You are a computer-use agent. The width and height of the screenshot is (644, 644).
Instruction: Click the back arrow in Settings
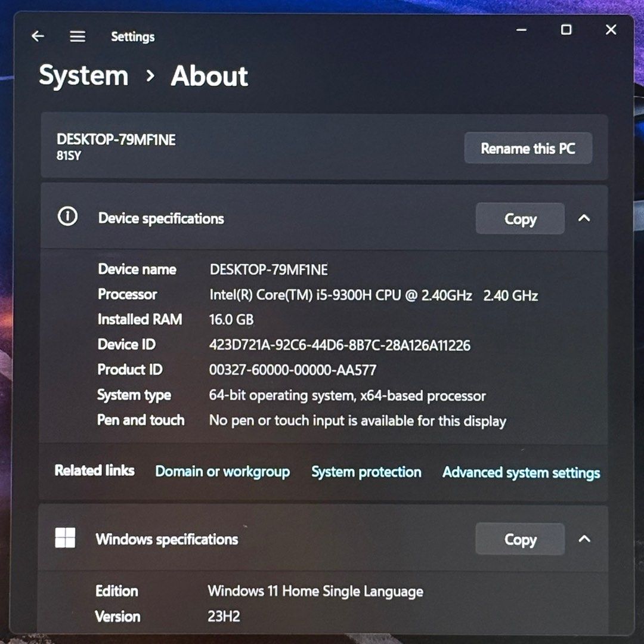click(x=38, y=36)
